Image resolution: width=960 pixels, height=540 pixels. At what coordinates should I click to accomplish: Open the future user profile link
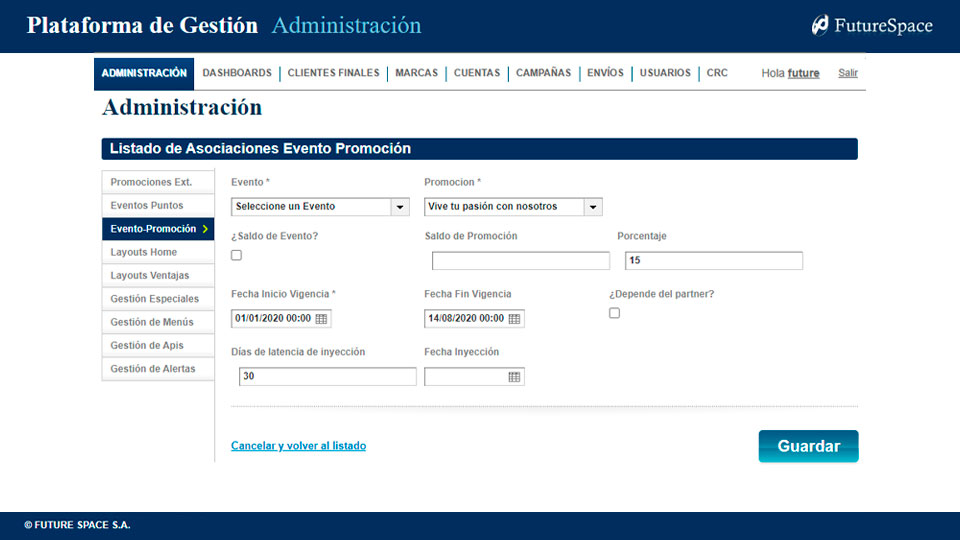[x=803, y=73]
